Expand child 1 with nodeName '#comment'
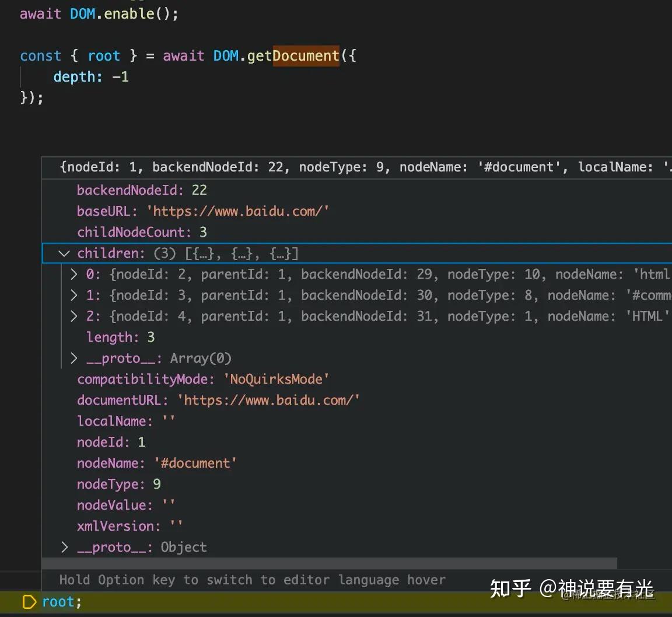This screenshot has height=617, width=672. [x=74, y=295]
